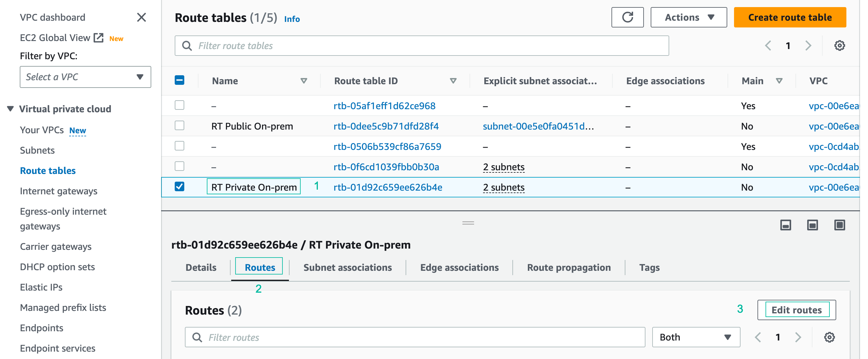Open the Both routes filter dropdown
This screenshot has width=868, height=359.
[696, 337]
